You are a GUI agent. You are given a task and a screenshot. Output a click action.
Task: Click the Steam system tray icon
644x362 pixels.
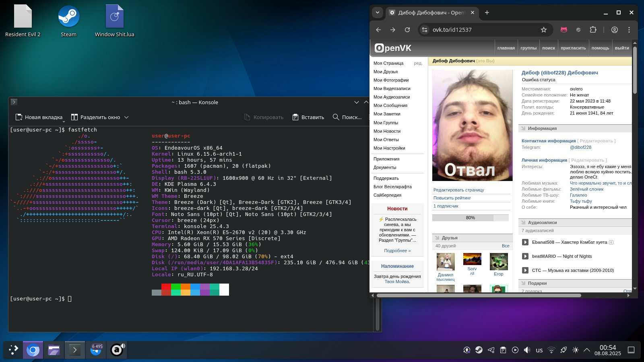click(x=479, y=350)
